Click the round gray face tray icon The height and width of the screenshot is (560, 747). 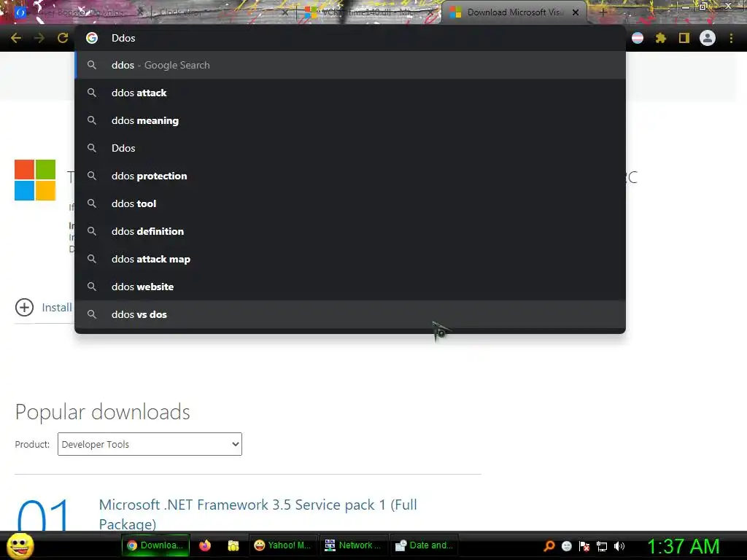pos(566,546)
